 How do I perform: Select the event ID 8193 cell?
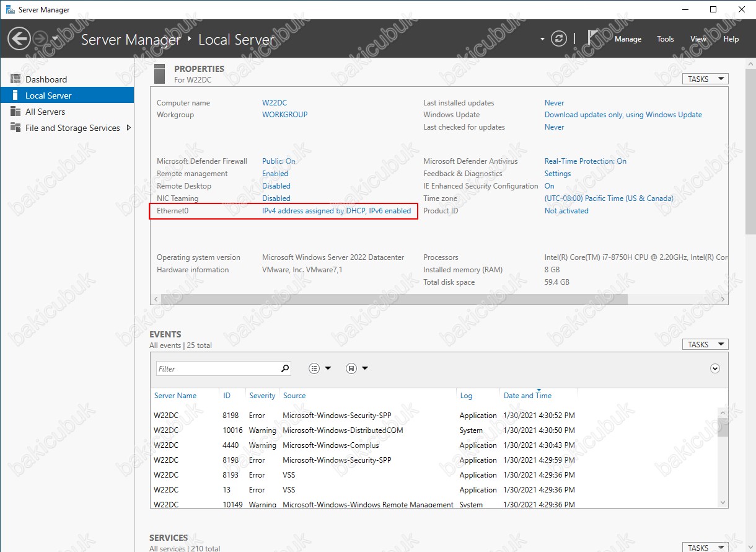click(x=231, y=475)
